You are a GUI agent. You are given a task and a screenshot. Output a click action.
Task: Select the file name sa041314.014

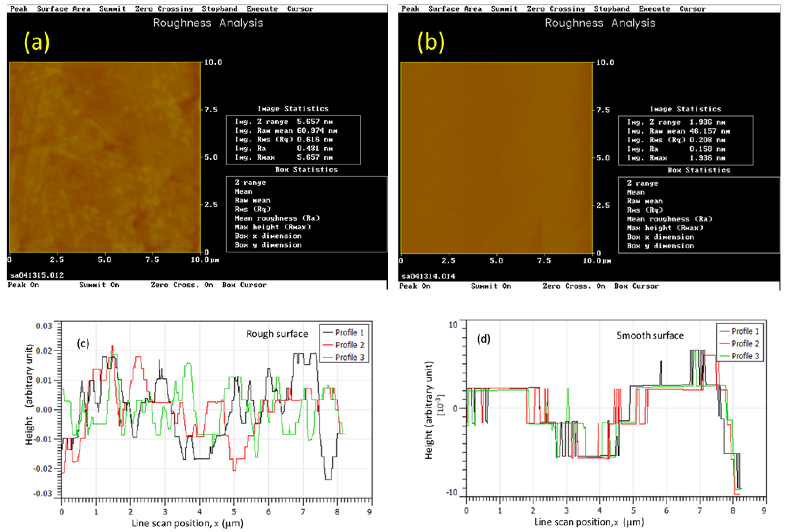[x=428, y=276]
